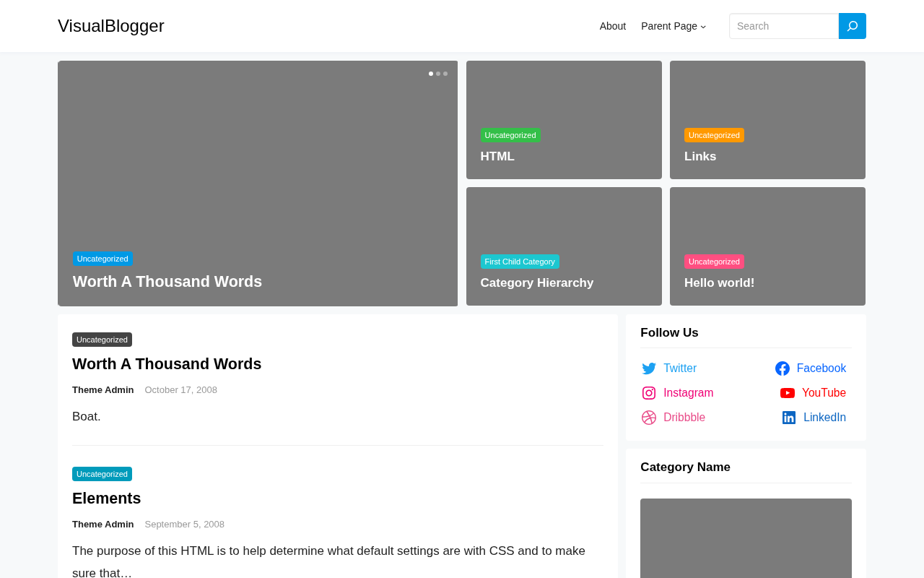Click orange Uncategorized badge above Links
This screenshot has width=924, height=578.
pyautogui.click(x=714, y=135)
